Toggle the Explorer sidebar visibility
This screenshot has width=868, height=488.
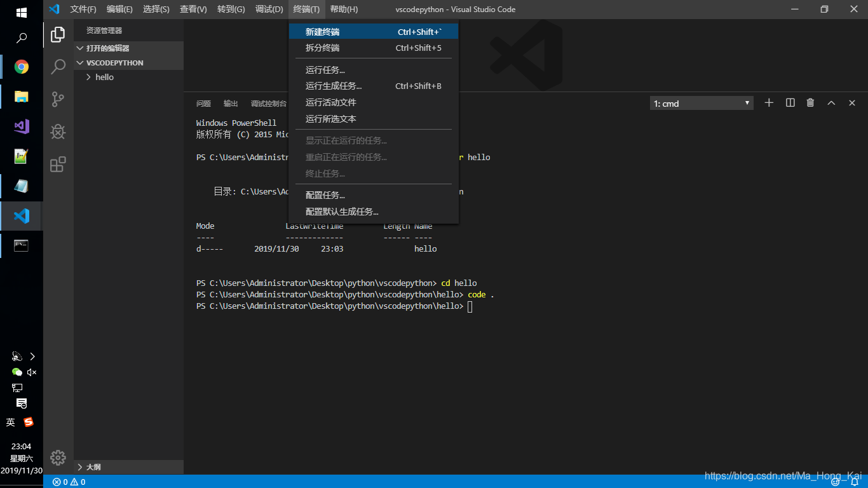click(58, 34)
